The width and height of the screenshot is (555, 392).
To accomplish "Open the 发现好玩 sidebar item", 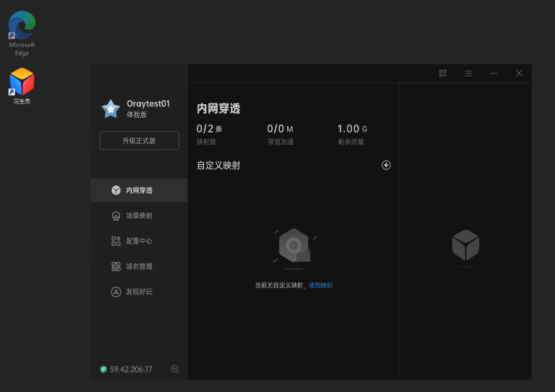I will click(x=139, y=292).
